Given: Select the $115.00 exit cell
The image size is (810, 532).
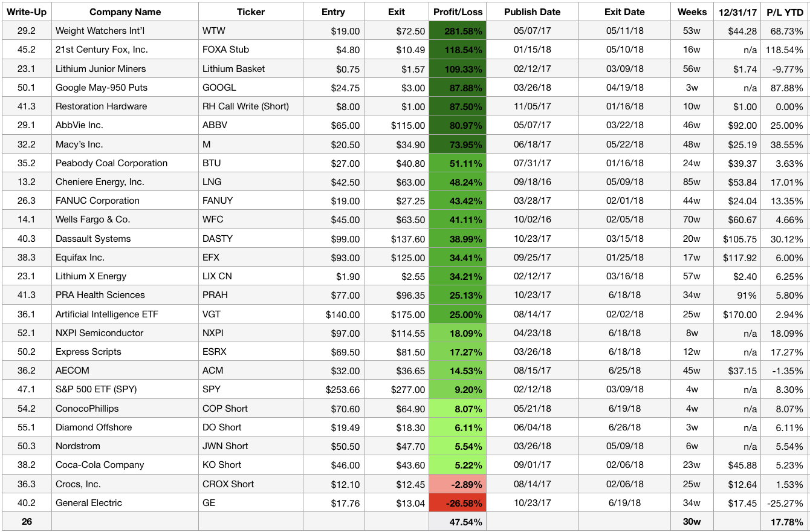Looking at the screenshot, I should point(397,125).
